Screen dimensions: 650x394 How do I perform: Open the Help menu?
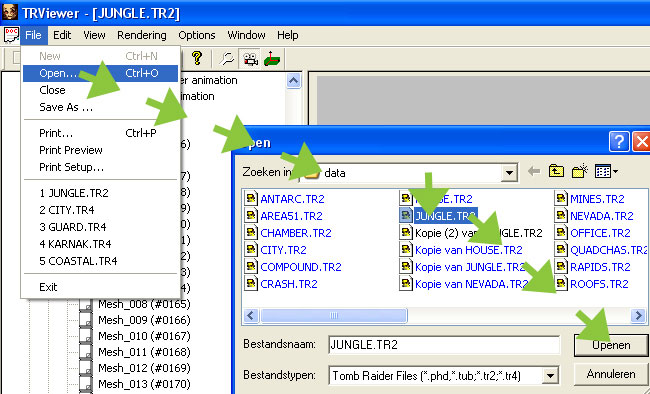pyautogui.click(x=288, y=35)
